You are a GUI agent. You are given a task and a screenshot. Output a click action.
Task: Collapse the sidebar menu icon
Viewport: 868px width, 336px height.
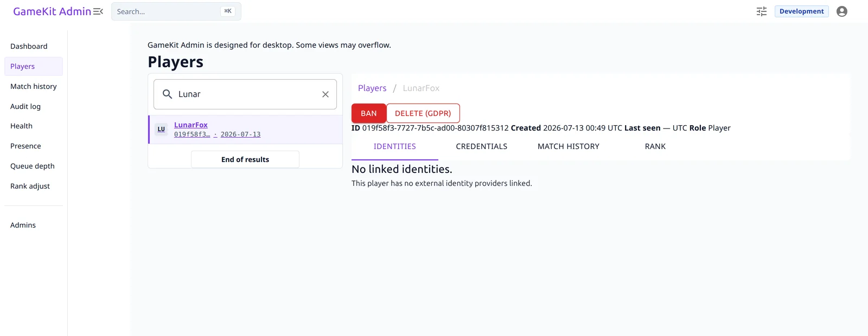(98, 11)
